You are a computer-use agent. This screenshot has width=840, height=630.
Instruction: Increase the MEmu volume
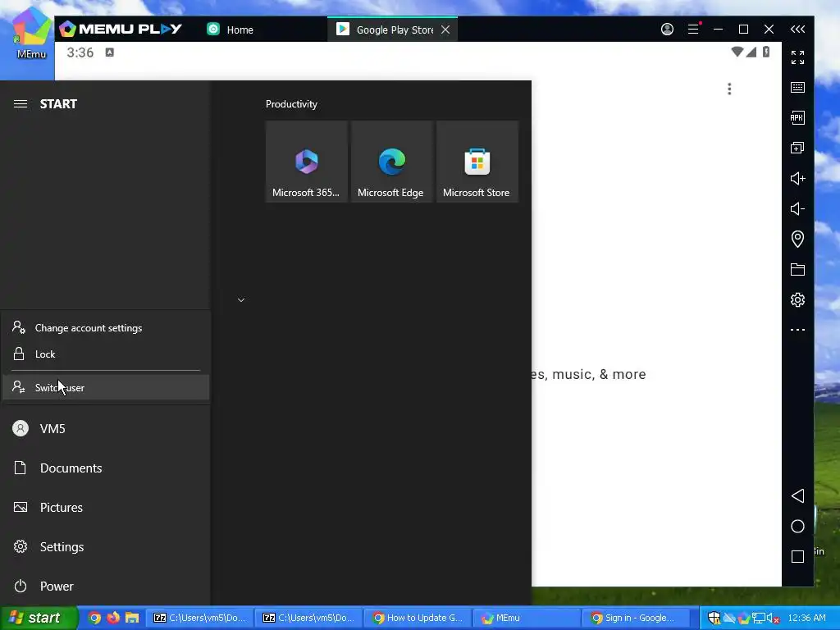pos(797,178)
